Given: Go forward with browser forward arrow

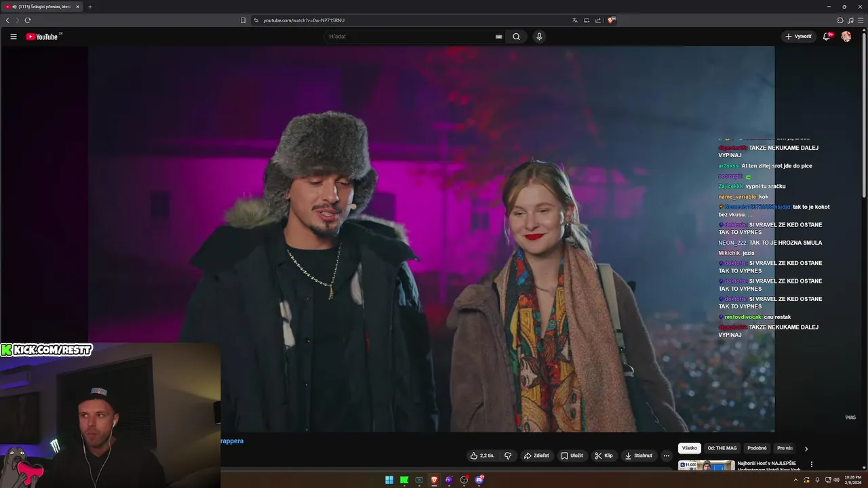Looking at the screenshot, I should coord(18,20).
